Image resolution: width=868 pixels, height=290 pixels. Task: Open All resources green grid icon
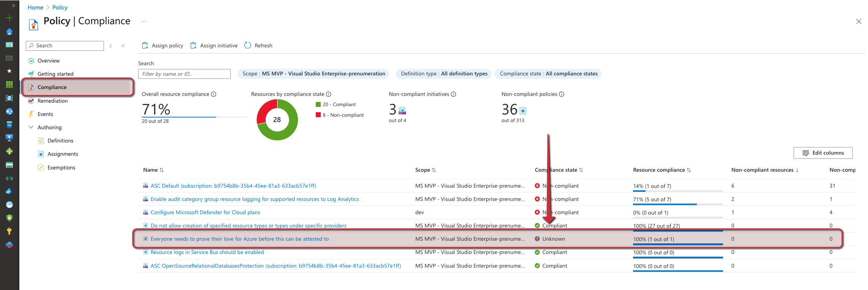(9, 85)
